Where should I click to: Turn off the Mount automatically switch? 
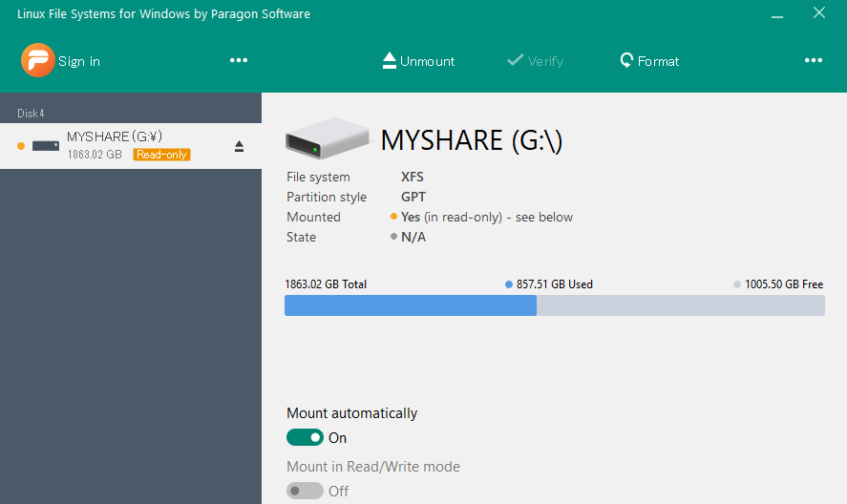pos(305,438)
